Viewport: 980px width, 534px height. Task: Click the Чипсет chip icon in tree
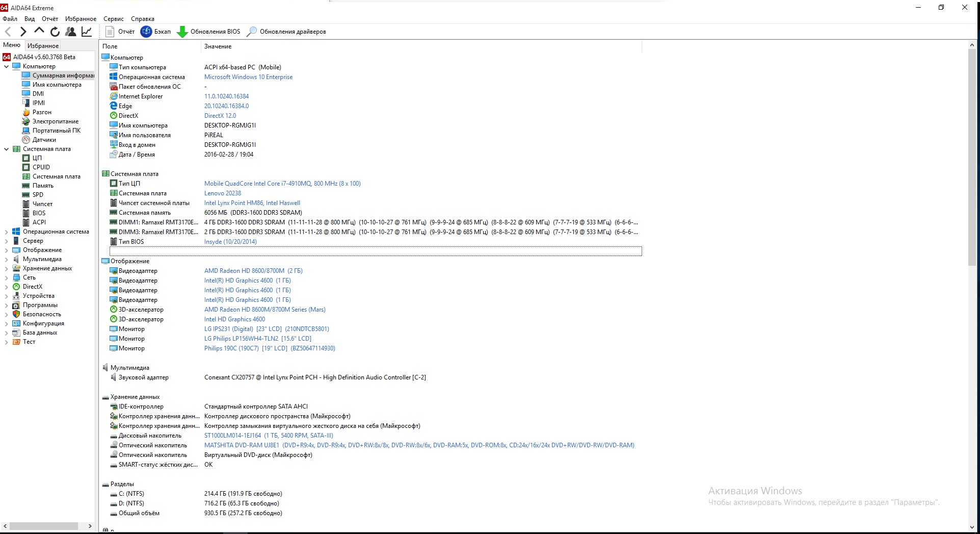point(26,204)
